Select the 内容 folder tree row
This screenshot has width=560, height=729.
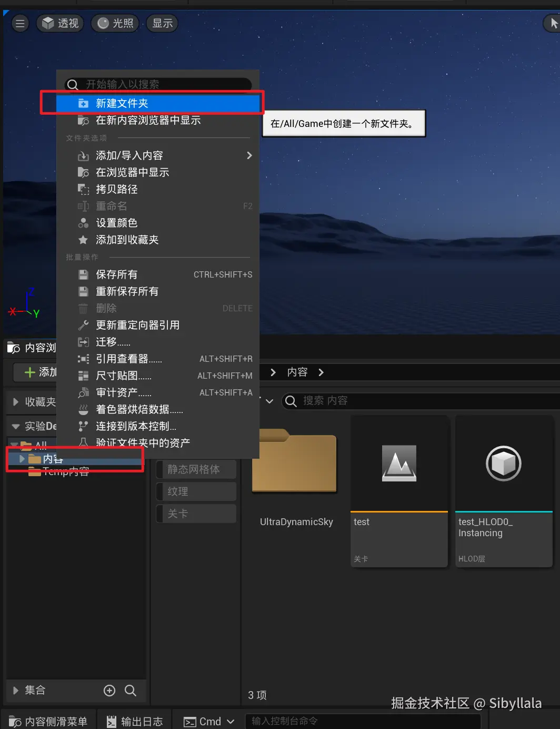75,459
